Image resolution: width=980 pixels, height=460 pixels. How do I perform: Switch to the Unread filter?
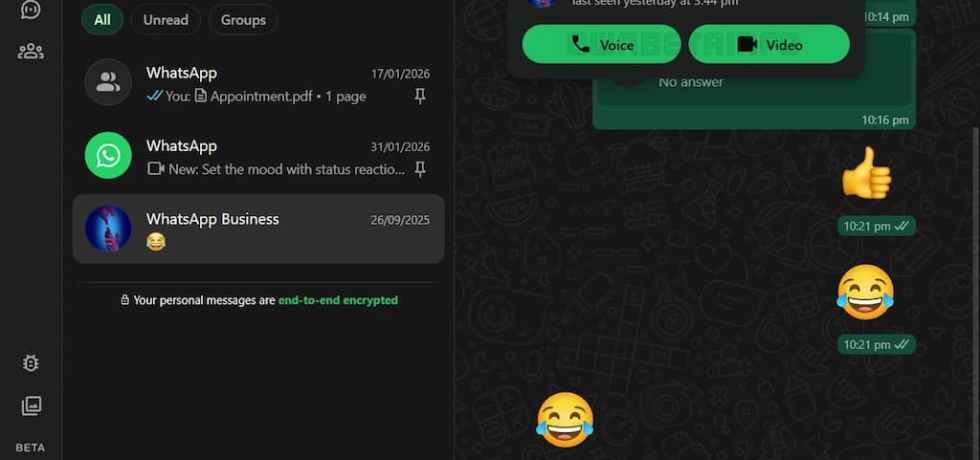pos(166,20)
